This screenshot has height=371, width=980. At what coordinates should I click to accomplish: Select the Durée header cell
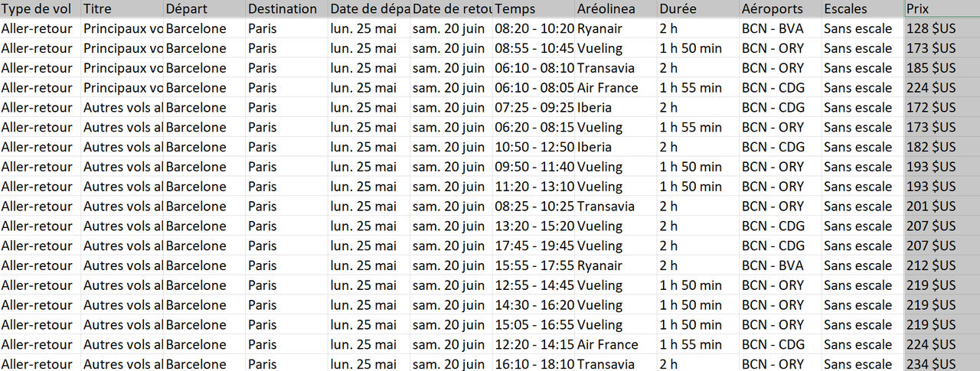click(697, 9)
